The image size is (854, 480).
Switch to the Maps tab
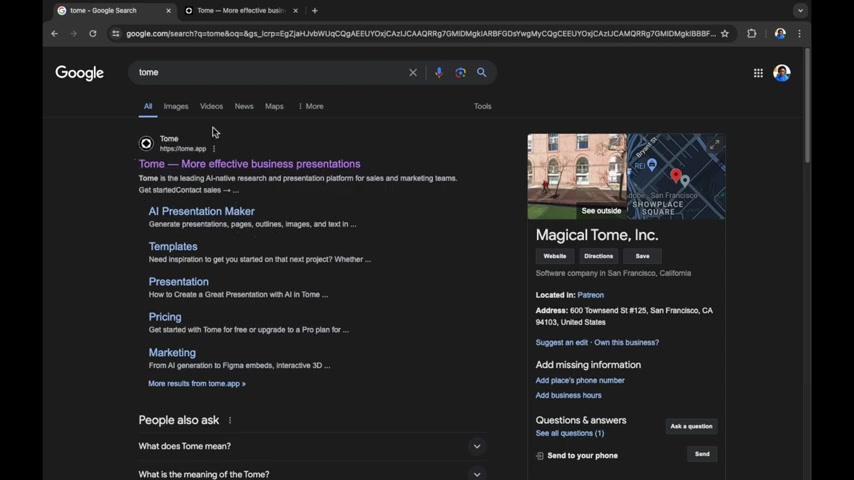274,106
